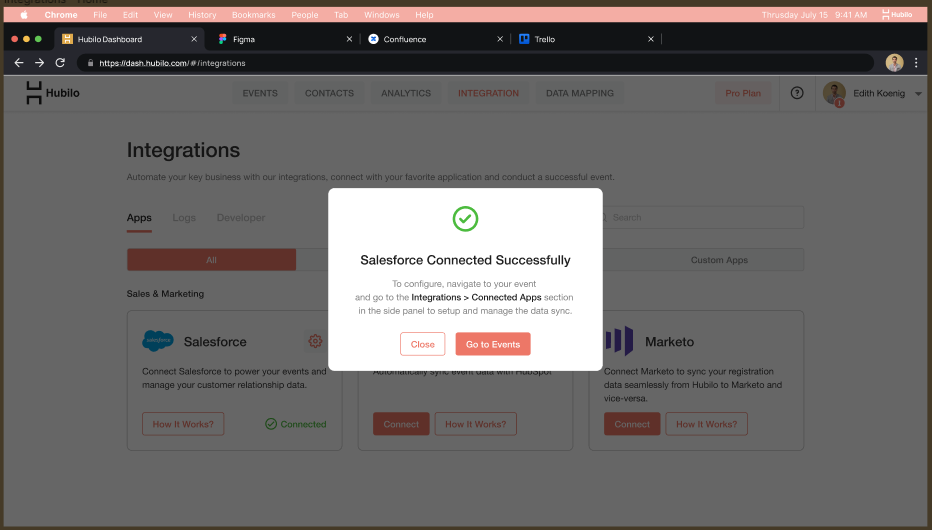The height and width of the screenshot is (530, 932).
Task: Click the Trello tab favicon
Action: [x=524, y=39]
